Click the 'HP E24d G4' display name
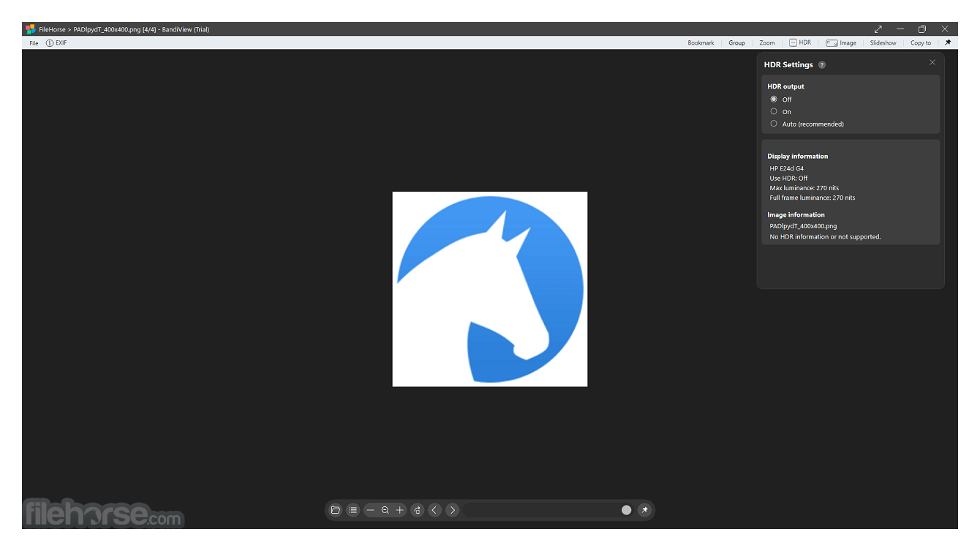 tap(786, 168)
